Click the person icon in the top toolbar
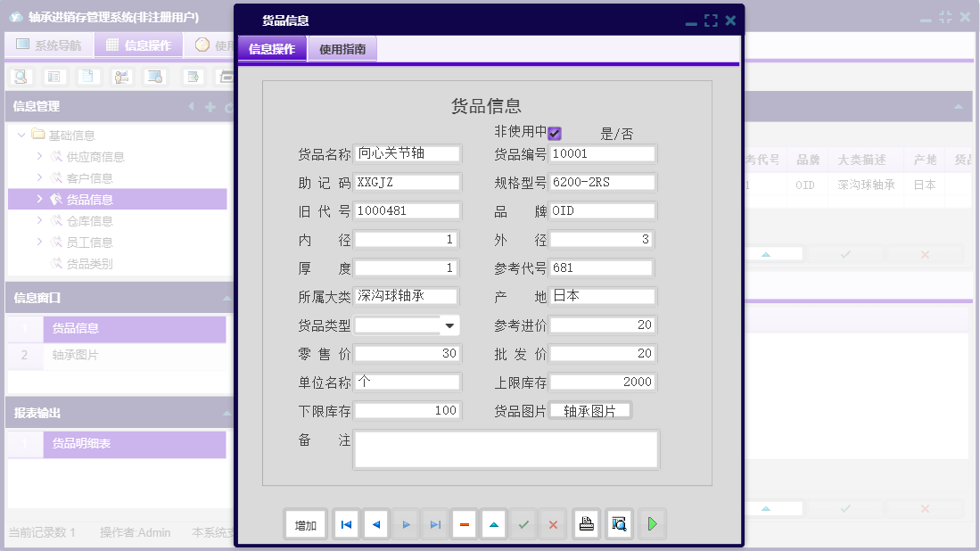This screenshot has height=551, width=980. click(121, 76)
